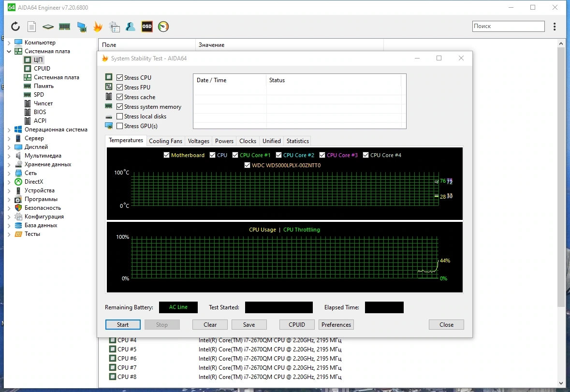Open stability test Preferences
The height and width of the screenshot is (392, 570).
coord(336,324)
